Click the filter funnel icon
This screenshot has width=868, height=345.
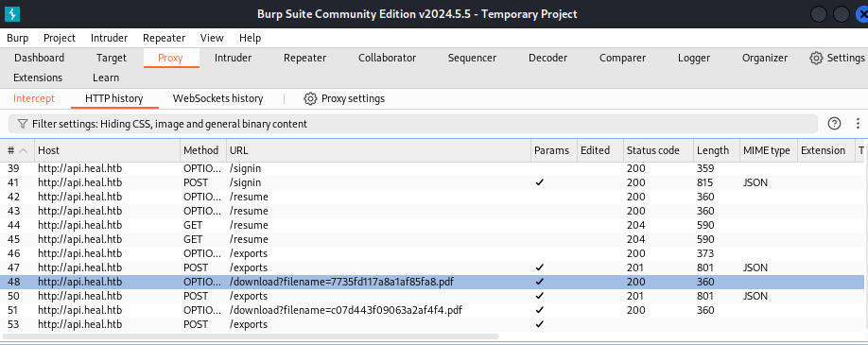[x=23, y=124]
